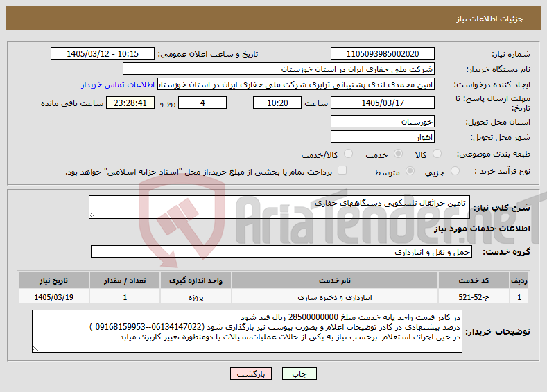Click the buyer organization name field
The width and height of the screenshot is (547, 392).
279,69
